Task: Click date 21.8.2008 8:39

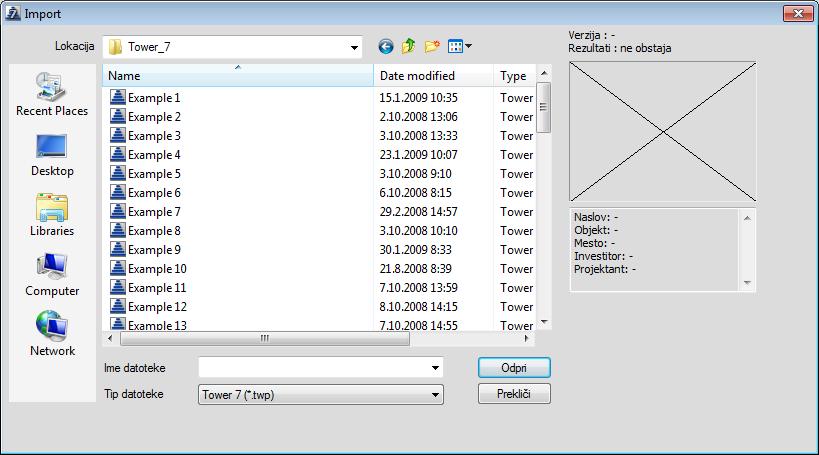Action: point(415,269)
